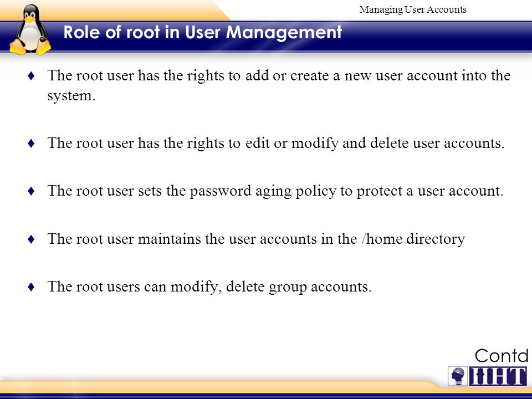Select the bullet about password aging policy
Viewport: 532px width, 399px height.
[275, 191]
